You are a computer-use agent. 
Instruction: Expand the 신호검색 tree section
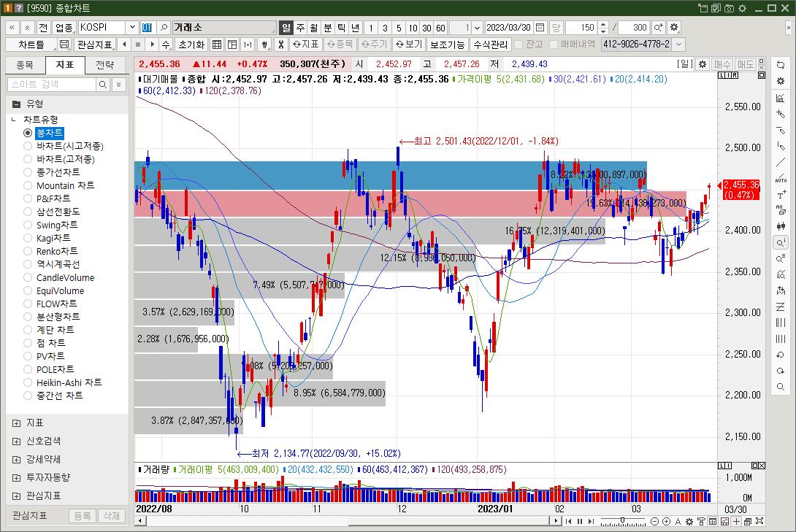coord(16,442)
